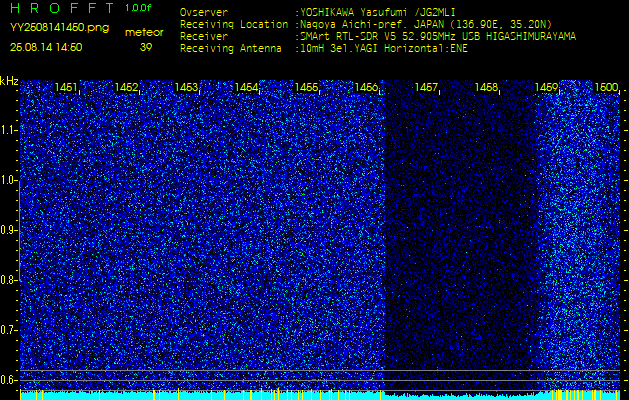Viewport: 629px width, 400px height.
Task: Click the 1454 time marker
Action: click(x=246, y=87)
